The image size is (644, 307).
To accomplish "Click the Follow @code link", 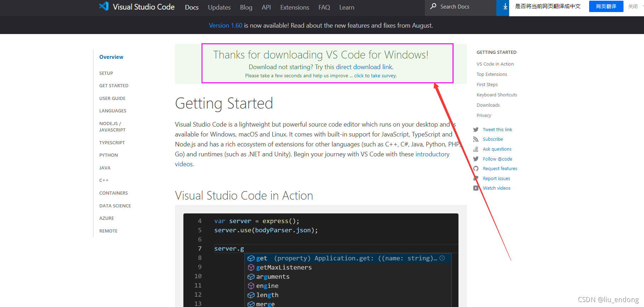I will 497,159.
